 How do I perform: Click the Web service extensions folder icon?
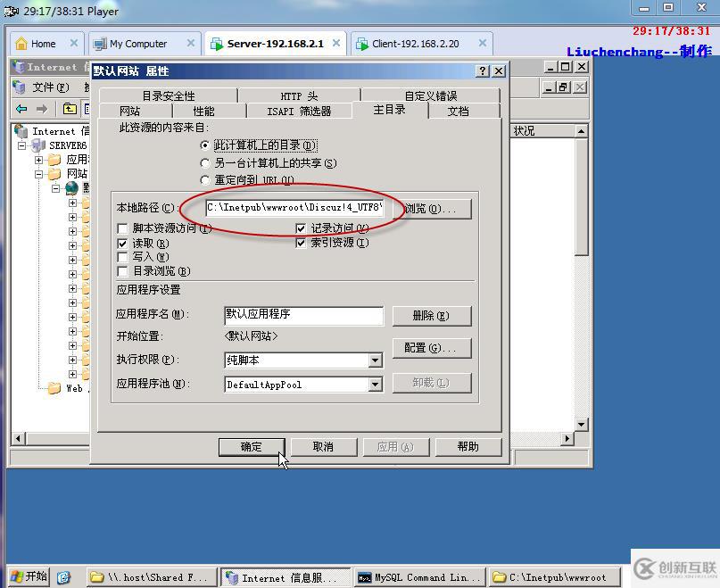(x=54, y=388)
